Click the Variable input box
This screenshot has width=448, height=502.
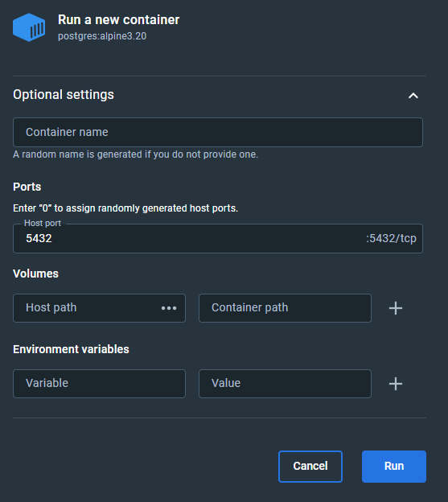click(99, 384)
